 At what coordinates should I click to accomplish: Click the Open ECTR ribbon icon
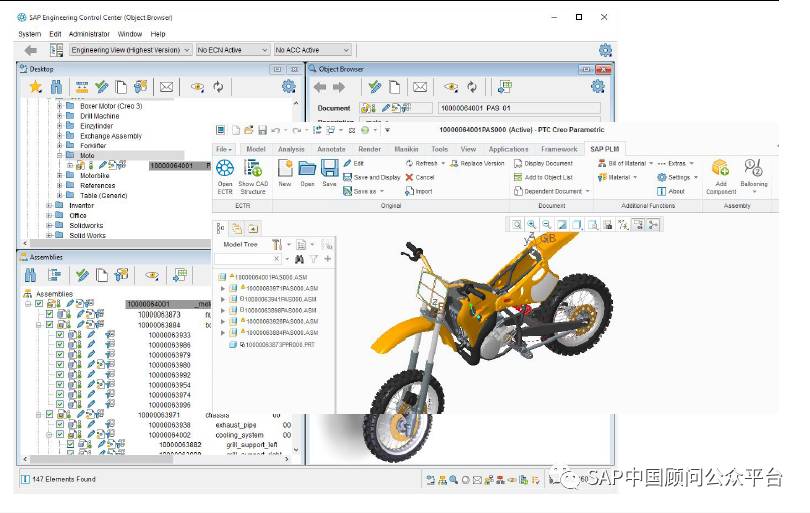(x=225, y=168)
